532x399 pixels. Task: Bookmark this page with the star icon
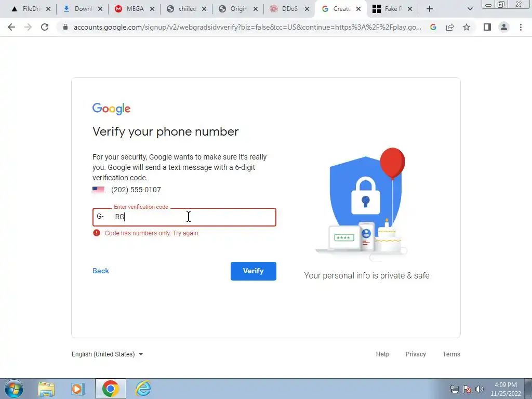[467, 27]
